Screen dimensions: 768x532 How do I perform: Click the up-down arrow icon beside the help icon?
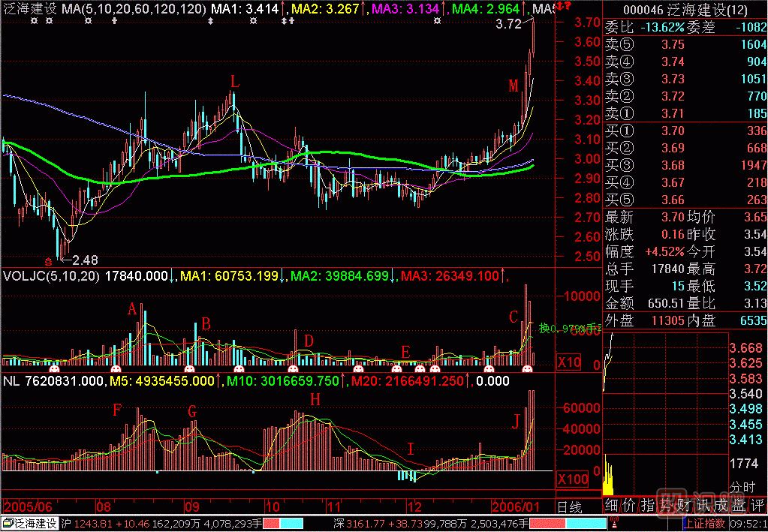(559, 6)
